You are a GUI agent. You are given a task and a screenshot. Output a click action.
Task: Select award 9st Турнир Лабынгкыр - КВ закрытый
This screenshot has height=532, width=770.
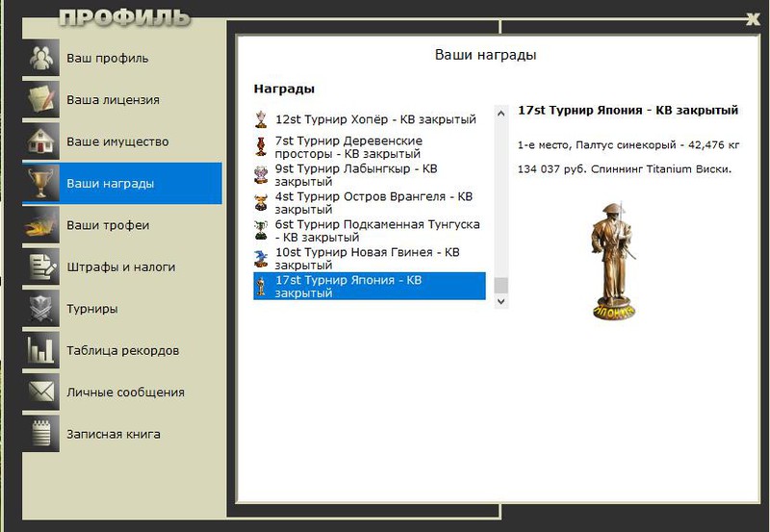[370, 175]
